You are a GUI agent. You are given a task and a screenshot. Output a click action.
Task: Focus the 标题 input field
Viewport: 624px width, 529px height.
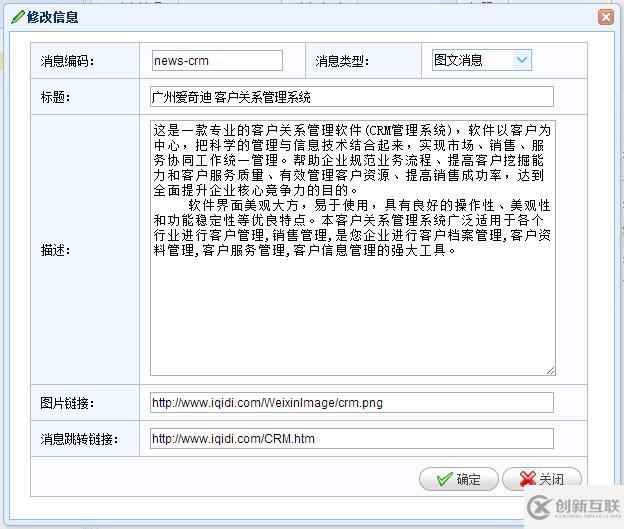point(352,97)
